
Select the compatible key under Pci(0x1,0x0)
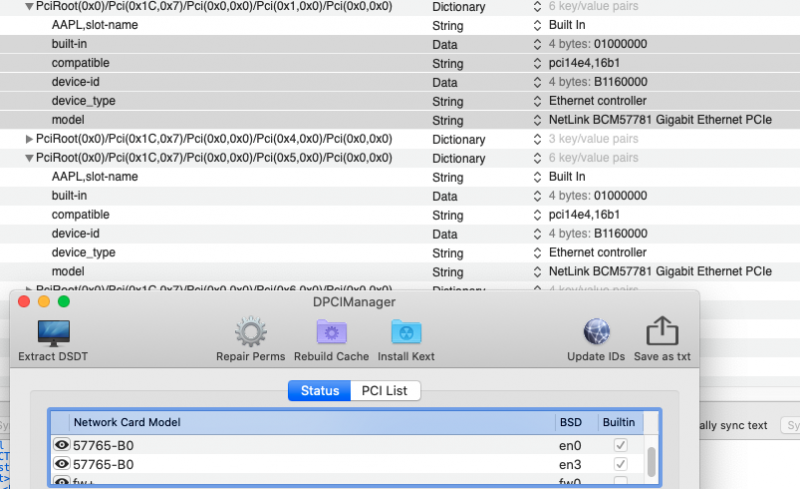tap(80, 63)
